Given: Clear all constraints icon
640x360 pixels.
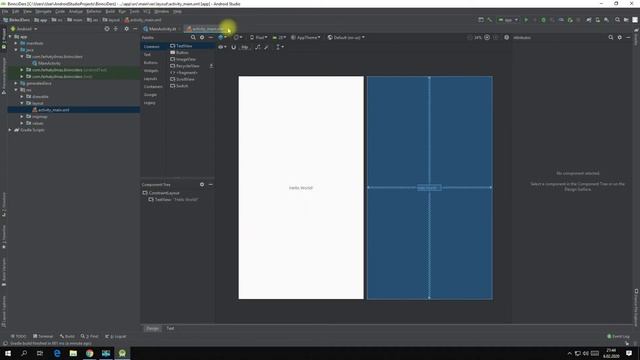Looking at the screenshot, I should click(258, 47).
